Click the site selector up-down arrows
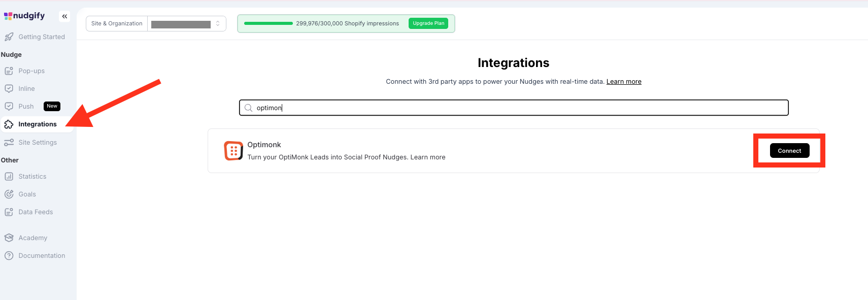The image size is (868, 300). click(218, 24)
